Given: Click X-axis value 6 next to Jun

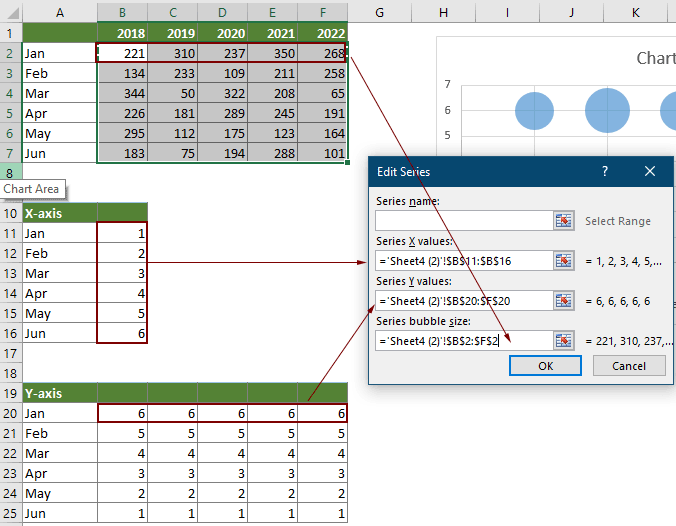Looking at the screenshot, I should [122, 333].
